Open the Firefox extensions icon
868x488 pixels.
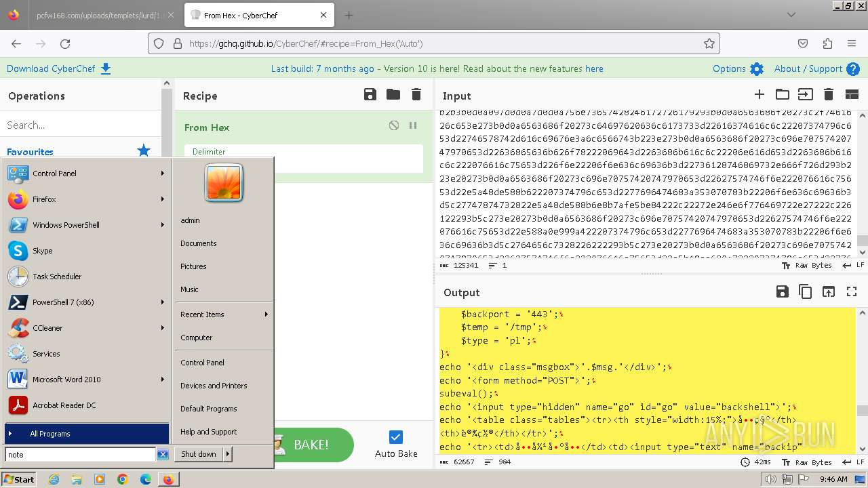pos(827,43)
